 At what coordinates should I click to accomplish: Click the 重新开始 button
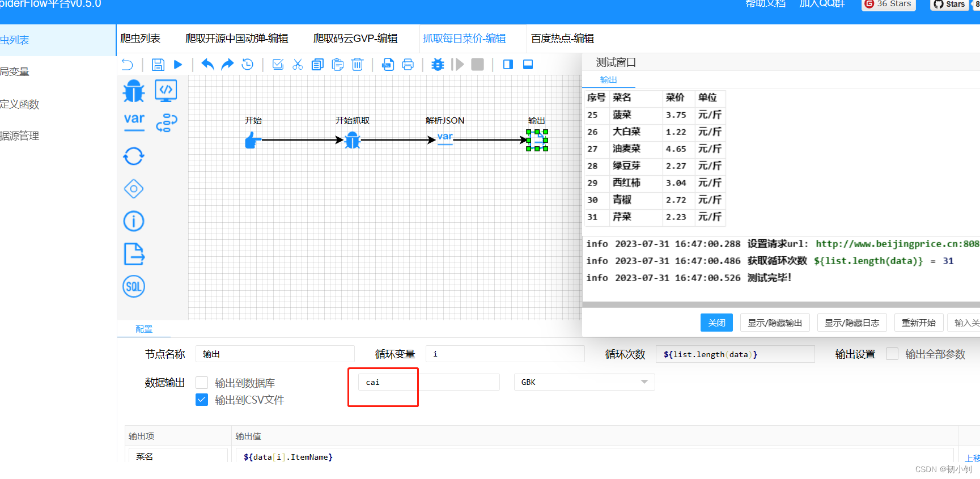[x=919, y=323]
